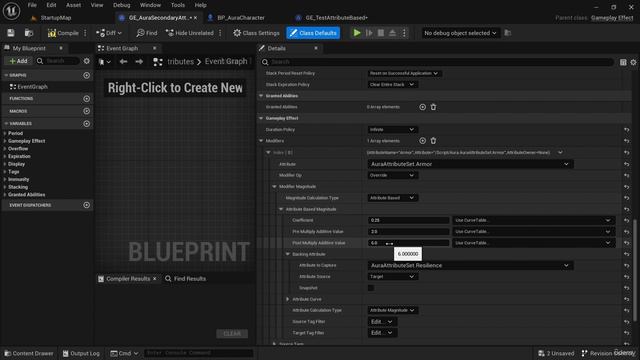Image resolution: width=640 pixels, height=360 pixels.
Task: Edit the Pre Multiply Additive Value field
Action: pyautogui.click(x=408, y=232)
